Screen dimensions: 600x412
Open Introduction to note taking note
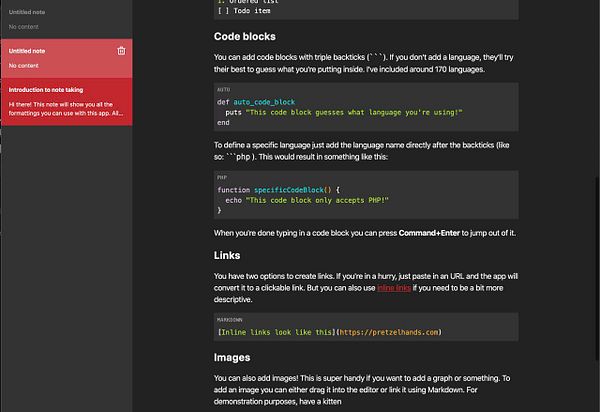pyautogui.click(x=66, y=102)
